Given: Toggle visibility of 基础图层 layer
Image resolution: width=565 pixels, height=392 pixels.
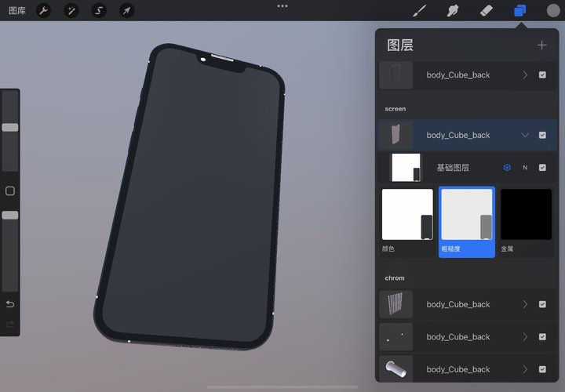Looking at the screenshot, I should [542, 167].
